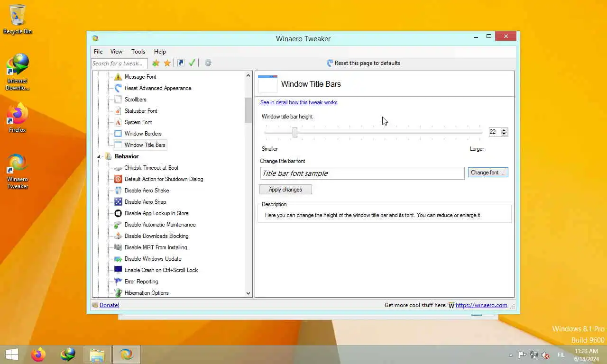Click the Behavior category folder icon
Viewport: 607px width, 364px height.
pos(108,156)
